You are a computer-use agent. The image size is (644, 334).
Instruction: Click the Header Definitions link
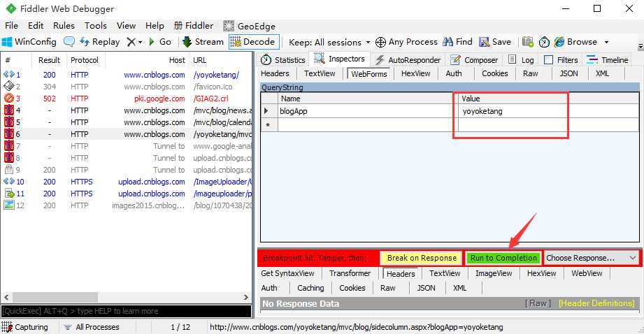tap(596, 303)
